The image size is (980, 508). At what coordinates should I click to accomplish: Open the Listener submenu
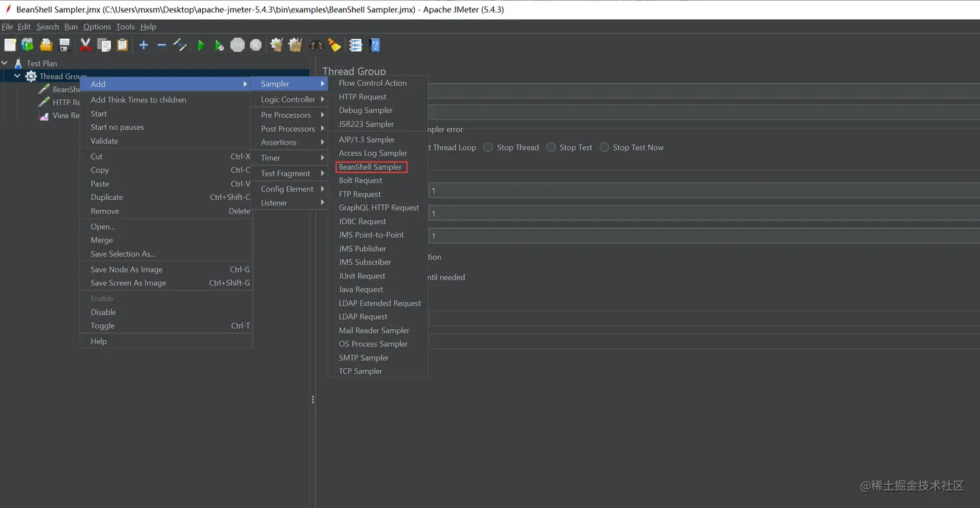click(288, 202)
